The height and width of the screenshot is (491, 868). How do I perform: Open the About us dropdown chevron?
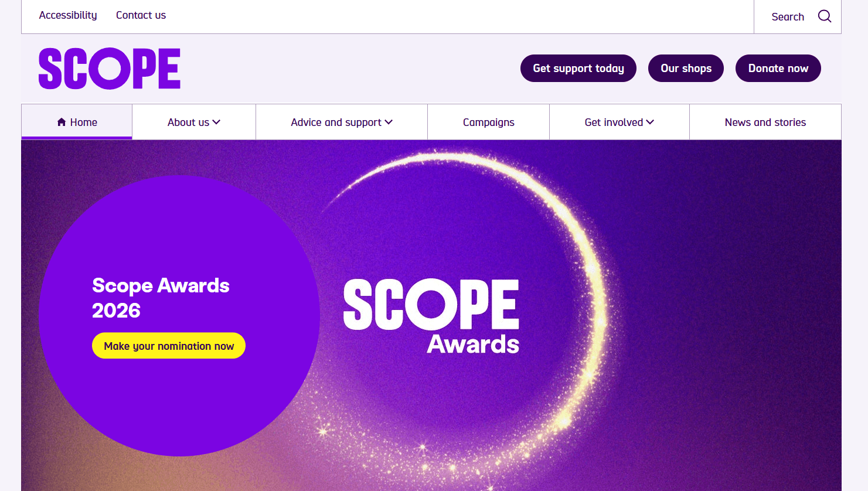point(217,122)
